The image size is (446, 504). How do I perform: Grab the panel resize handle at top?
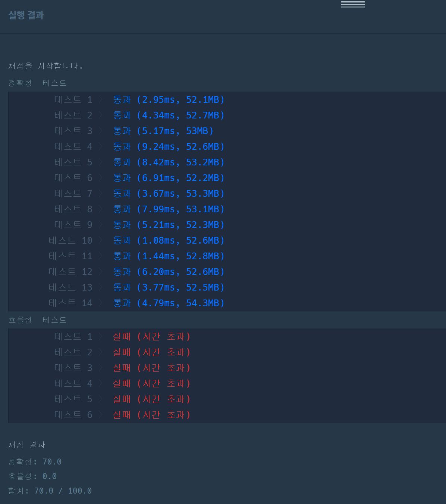click(353, 4)
